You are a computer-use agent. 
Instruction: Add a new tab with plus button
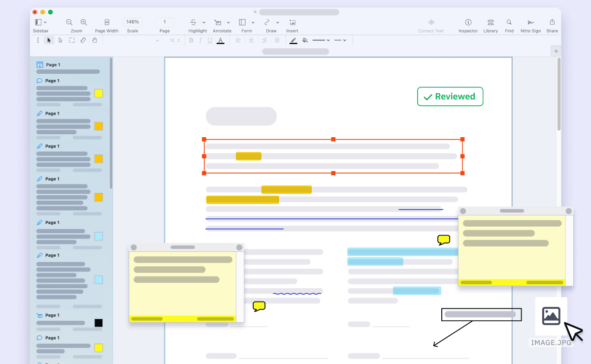coord(556,51)
